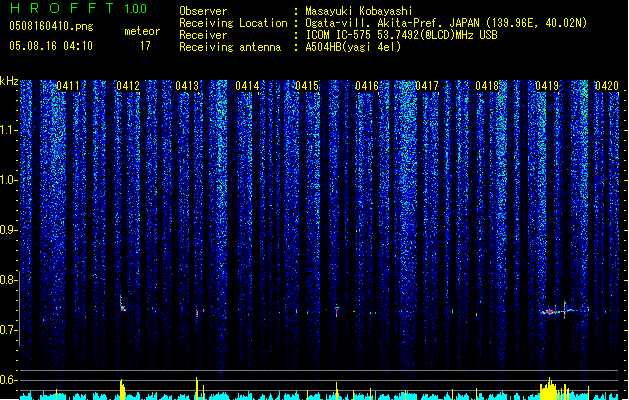Viewport: 629px width, 400px height.
Task: Click the observer name Masayuki Kobayashi
Action: [x=358, y=11]
